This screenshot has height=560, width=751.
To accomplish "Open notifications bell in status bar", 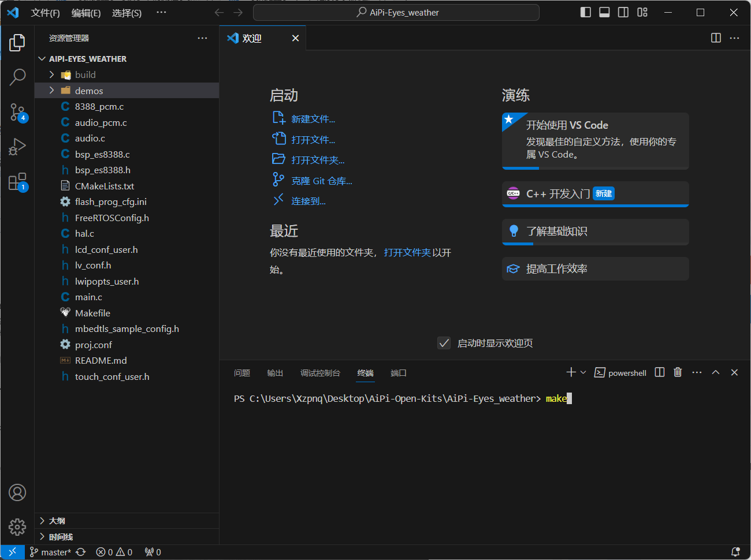I will (x=735, y=552).
